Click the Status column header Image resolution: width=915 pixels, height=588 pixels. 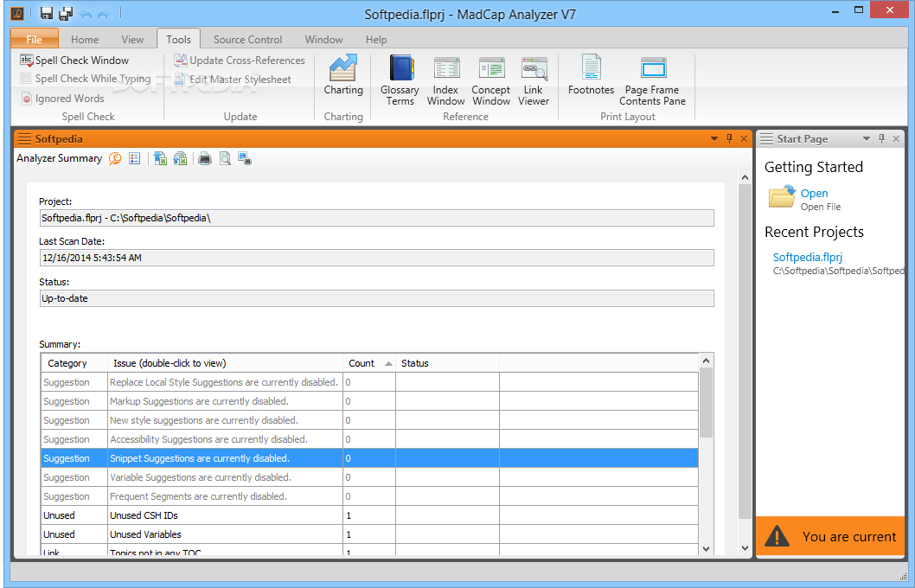pyautogui.click(x=448, y=363)
